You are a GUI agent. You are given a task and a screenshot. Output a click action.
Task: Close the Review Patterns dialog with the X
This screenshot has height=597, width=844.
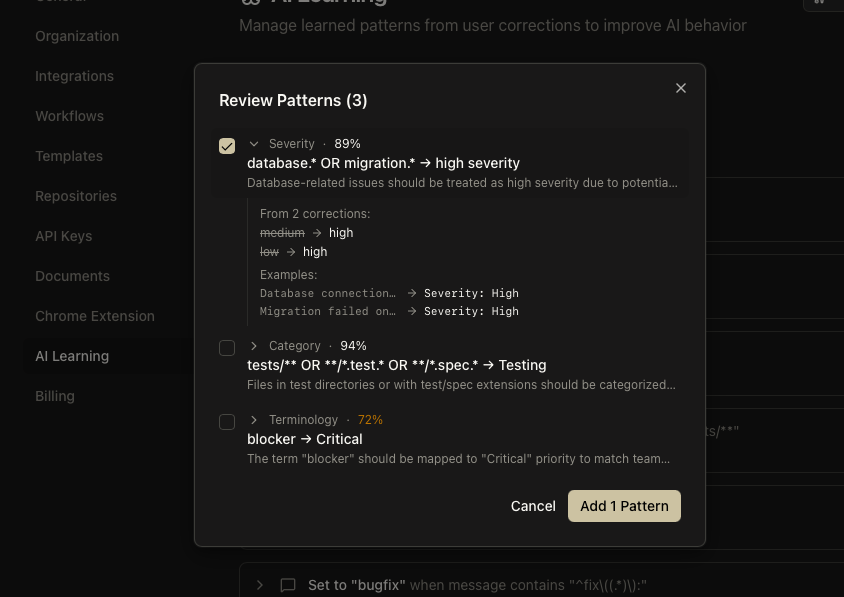click(681, 88)
